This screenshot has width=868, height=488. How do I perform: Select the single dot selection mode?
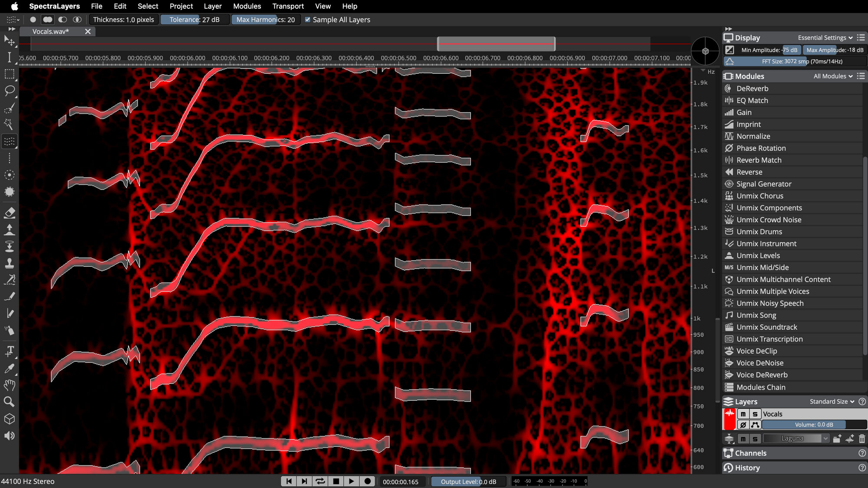(x=33, y=20)
